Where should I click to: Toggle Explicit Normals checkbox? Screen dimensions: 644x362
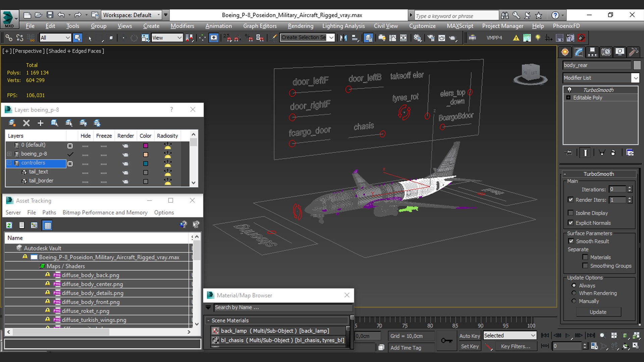coord(571,223)
